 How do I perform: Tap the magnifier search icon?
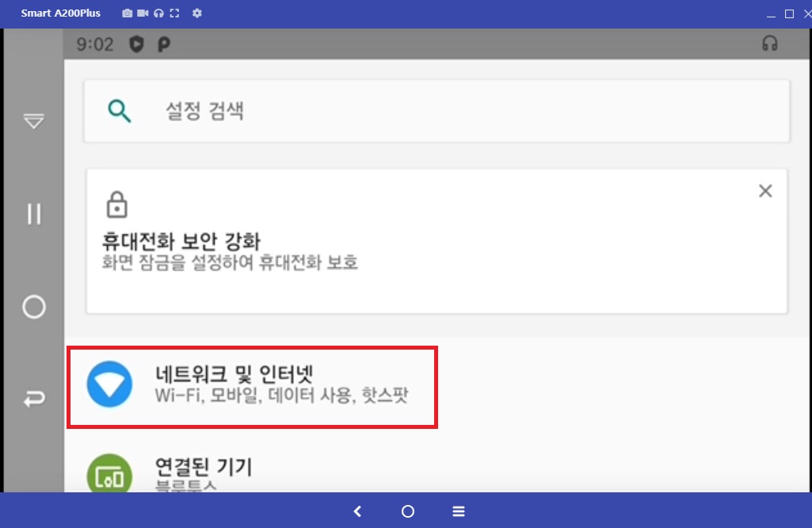(x=119, y=111)
